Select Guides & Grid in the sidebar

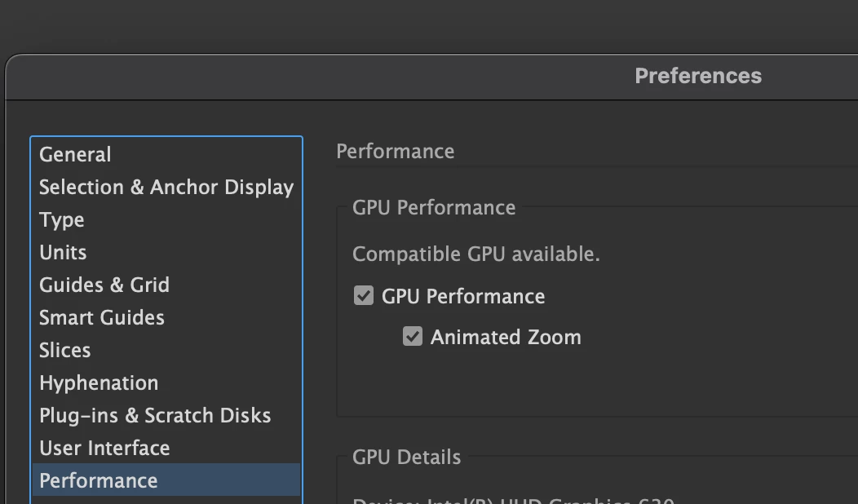[104, 285]
